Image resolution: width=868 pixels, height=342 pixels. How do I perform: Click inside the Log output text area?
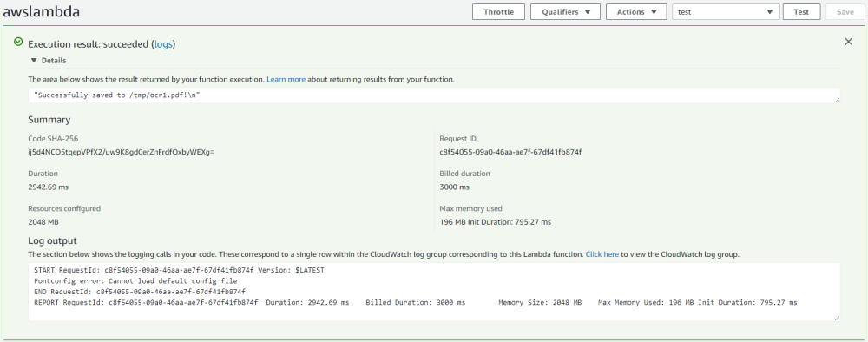pos(434,292)
